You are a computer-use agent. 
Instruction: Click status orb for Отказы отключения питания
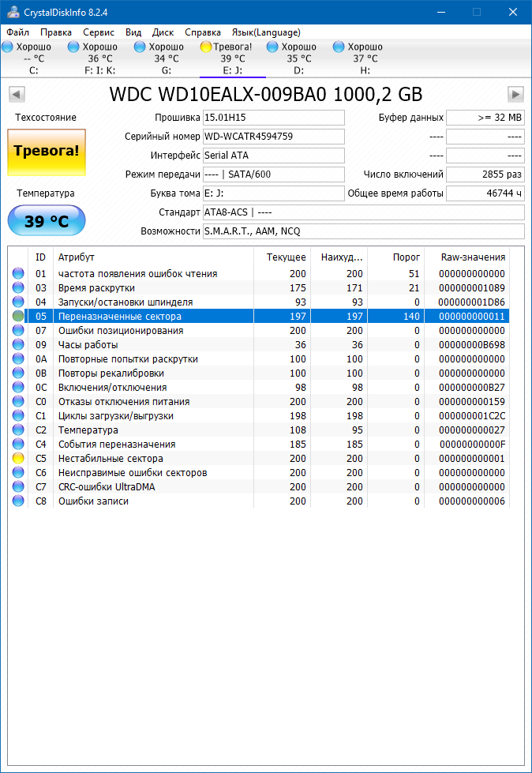[x=18, y=402]
